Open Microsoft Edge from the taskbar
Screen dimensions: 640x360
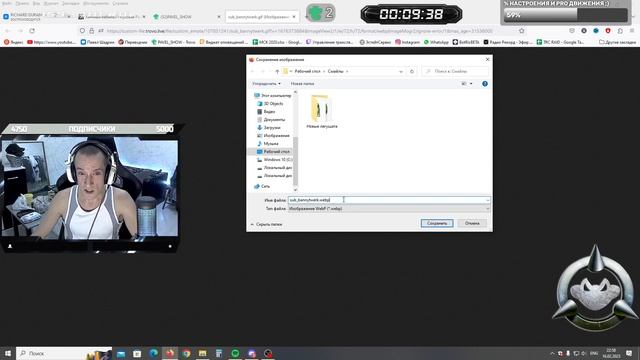pyautogui.click(x=153, y=353)
